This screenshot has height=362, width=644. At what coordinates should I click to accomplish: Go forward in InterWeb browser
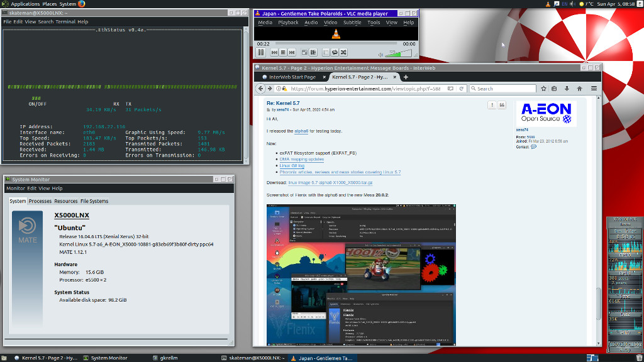click(x=270, y=89)
